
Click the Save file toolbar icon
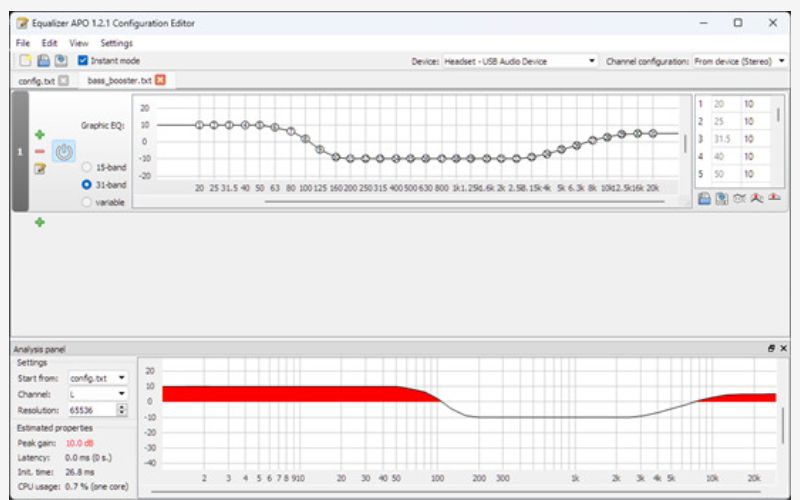click(61, 61)
